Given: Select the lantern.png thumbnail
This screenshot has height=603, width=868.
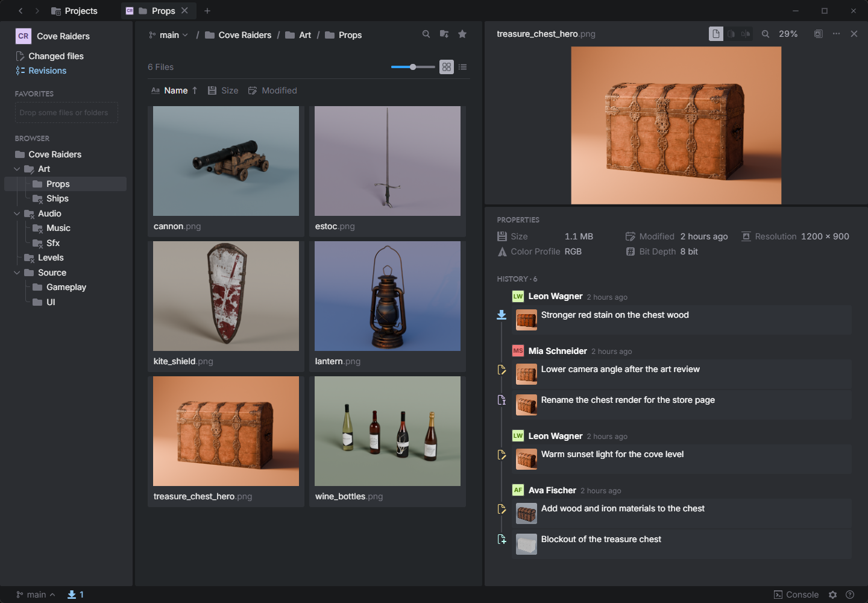Looking at the screenshot, I should click(388, 296).
